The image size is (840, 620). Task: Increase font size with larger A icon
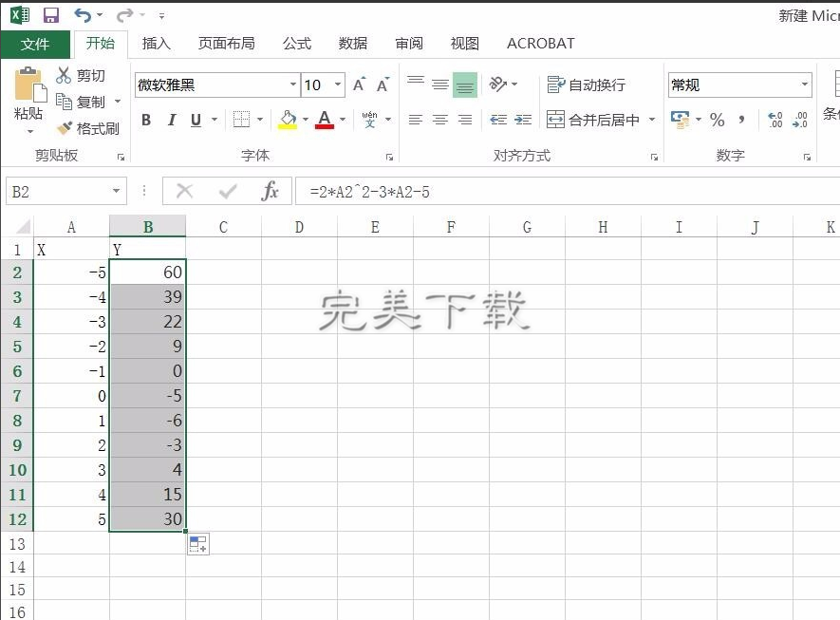point(360,85)
